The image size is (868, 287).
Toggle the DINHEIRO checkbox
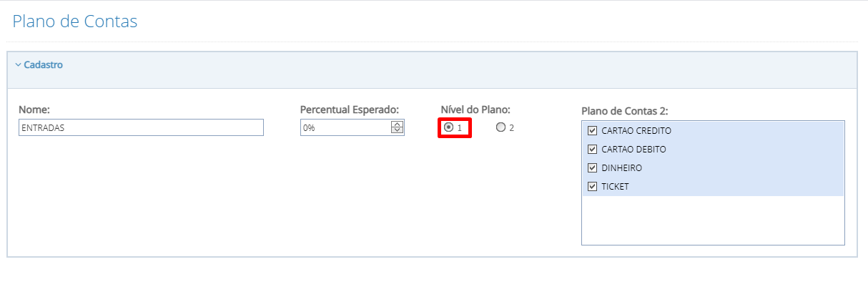(592, 168)
